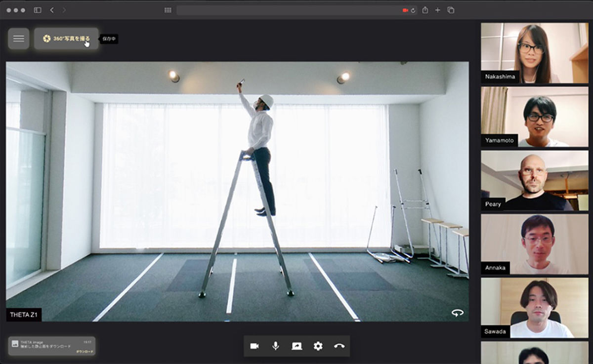The height and width of the screenshot is (364, 593).
Task: Reload the page
Action: (413, 10)
